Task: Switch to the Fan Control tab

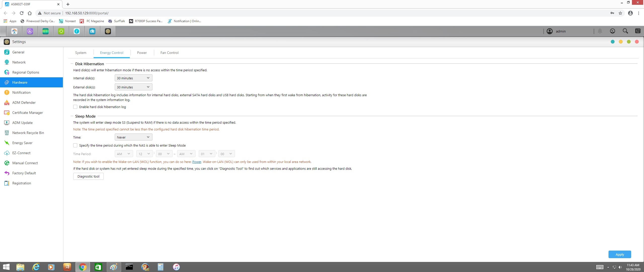Action: point(169,53)
